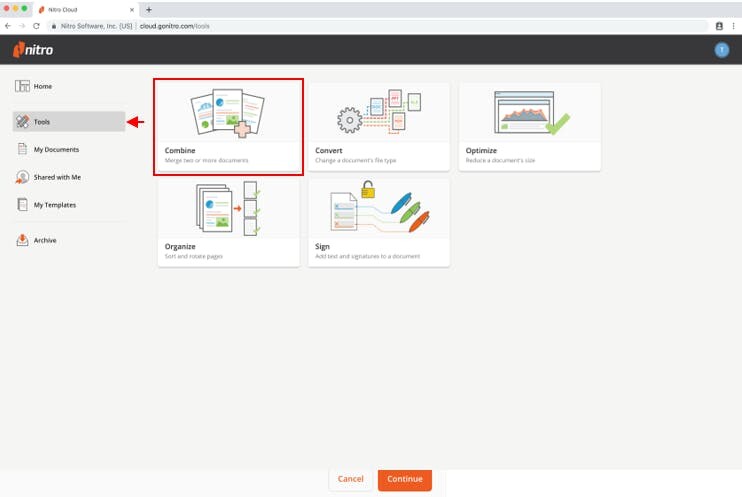Screen dimensions: 742x497
Task: Choose the Convert file type tool
Action: [379, 127]
